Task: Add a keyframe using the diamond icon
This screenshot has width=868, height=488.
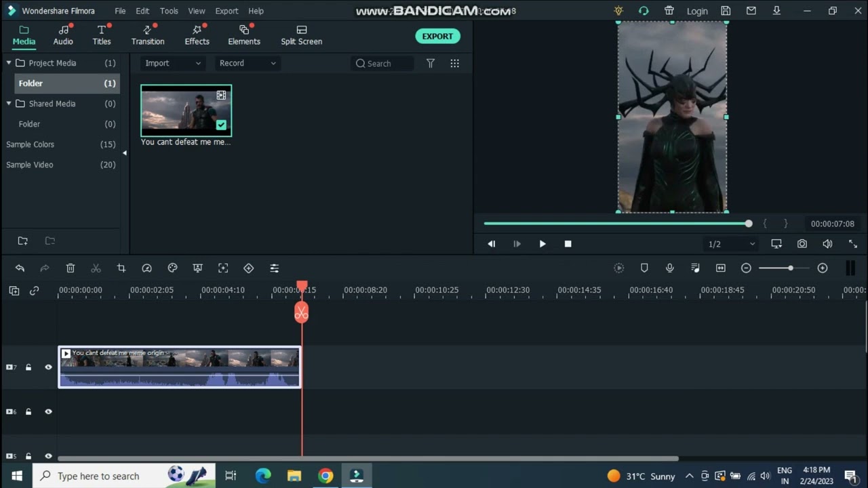Action: (249, 268)
